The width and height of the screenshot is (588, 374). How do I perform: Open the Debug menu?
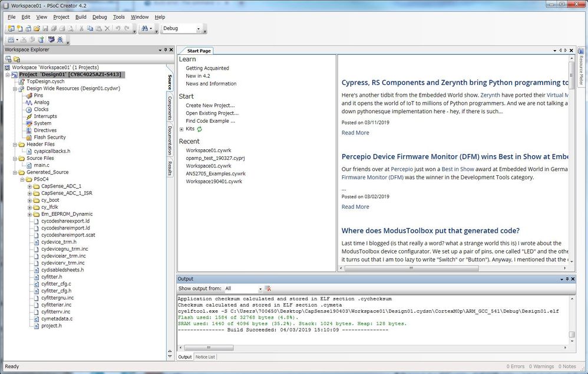click(100, 17)
